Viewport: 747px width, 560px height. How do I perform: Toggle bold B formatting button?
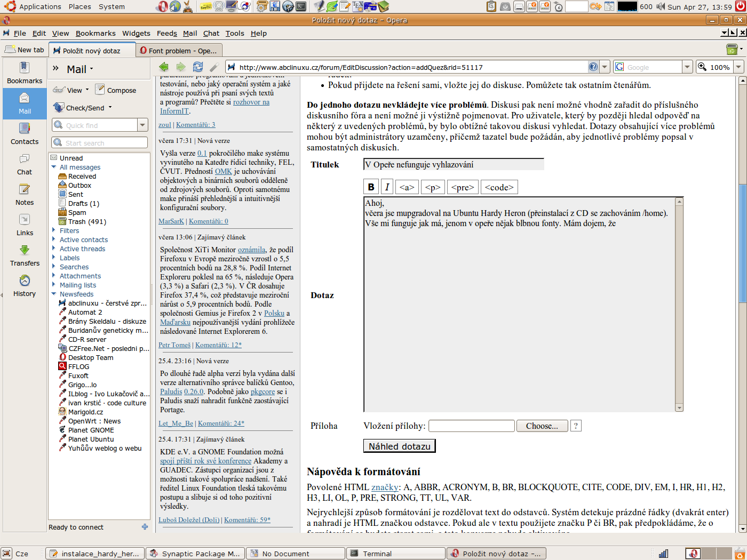pos(371,187)
